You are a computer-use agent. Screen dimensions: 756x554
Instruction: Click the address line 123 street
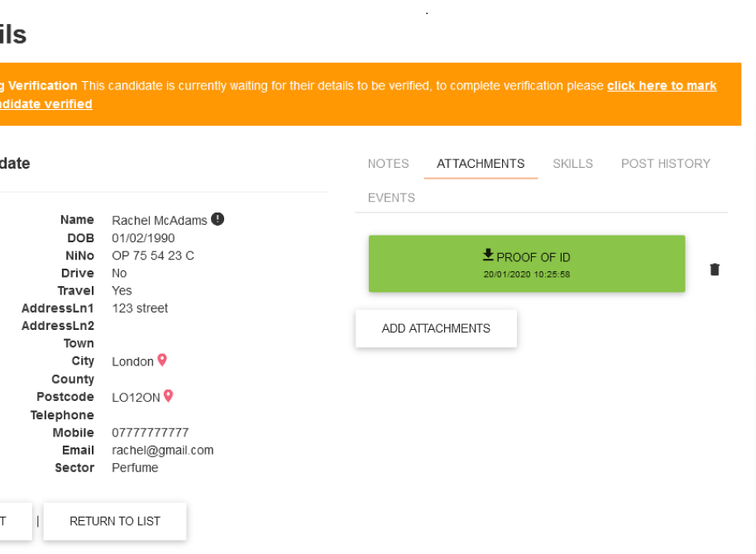(140, 308)
